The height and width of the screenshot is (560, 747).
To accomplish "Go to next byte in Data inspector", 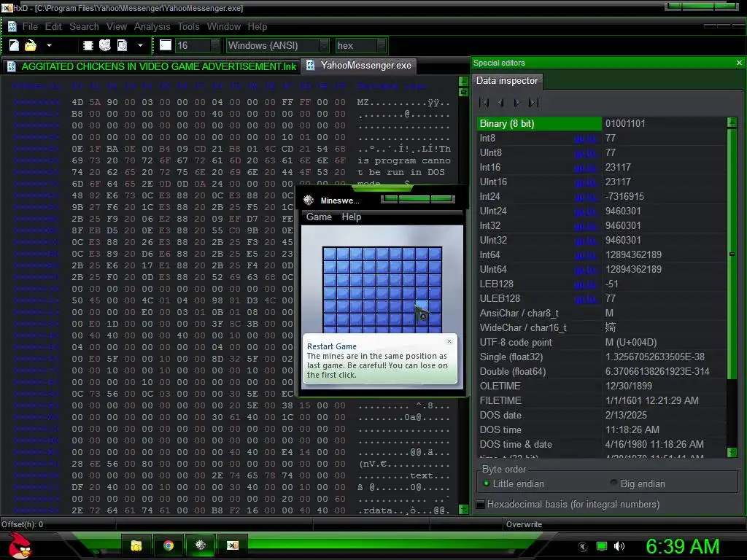I will point(517,102).
